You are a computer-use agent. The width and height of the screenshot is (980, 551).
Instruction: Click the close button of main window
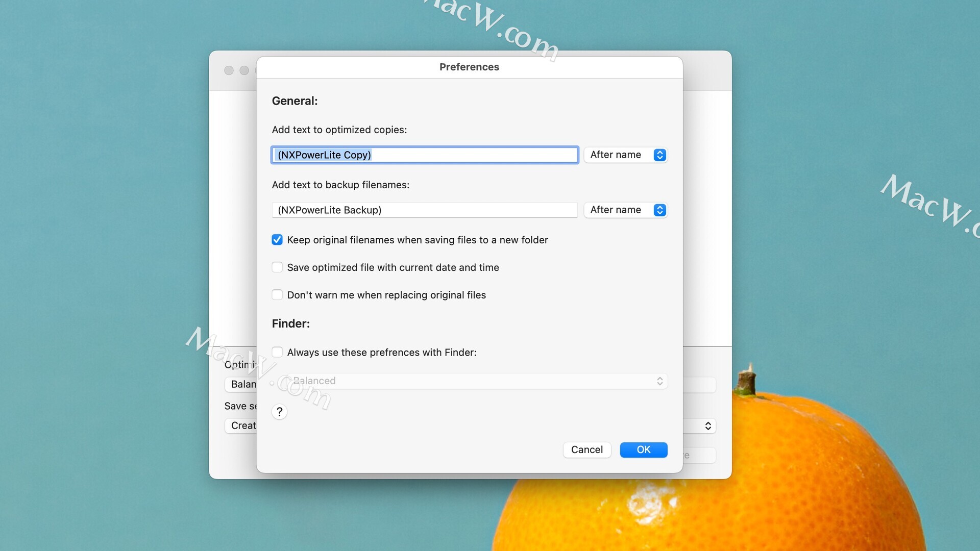229,70
